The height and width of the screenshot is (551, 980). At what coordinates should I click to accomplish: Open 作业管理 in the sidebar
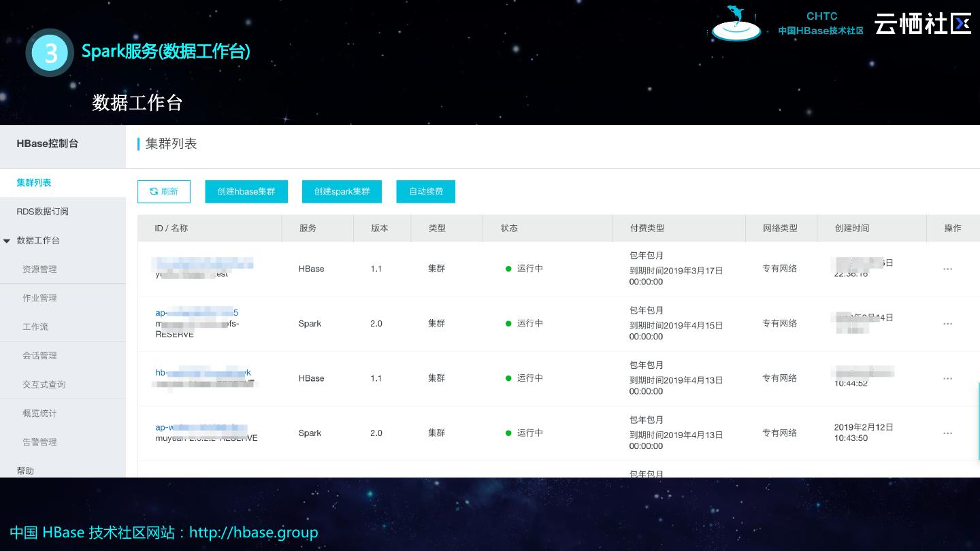click(x=39, y=298)
